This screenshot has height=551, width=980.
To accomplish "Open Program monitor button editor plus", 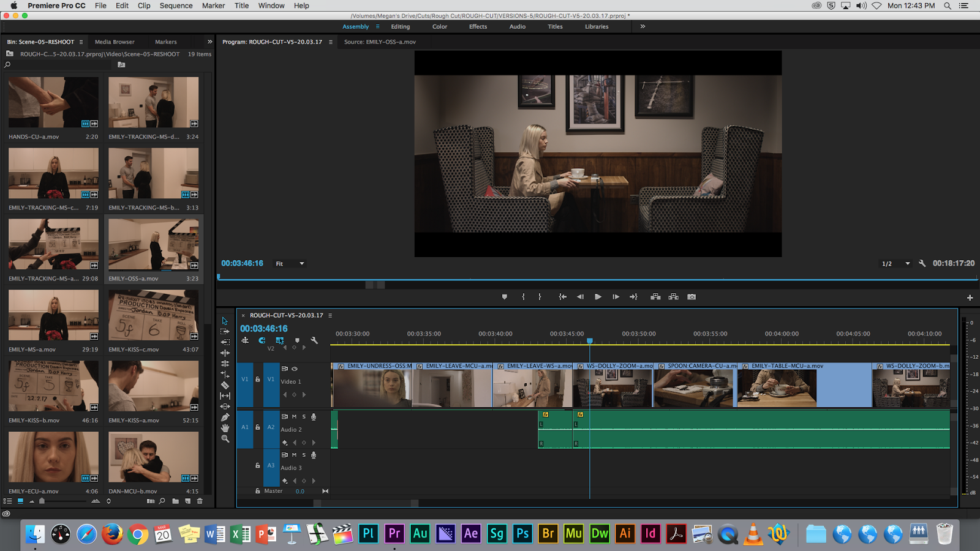I will point(970,298).
